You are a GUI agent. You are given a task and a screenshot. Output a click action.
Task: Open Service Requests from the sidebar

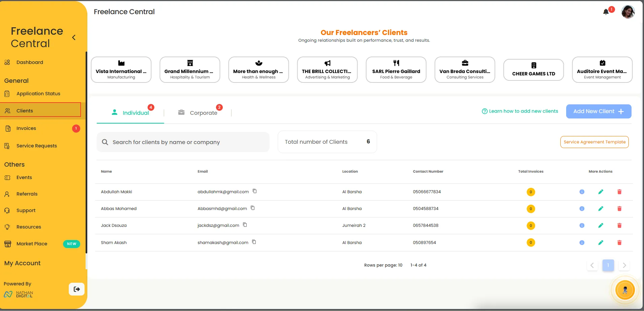coord(36,146)
